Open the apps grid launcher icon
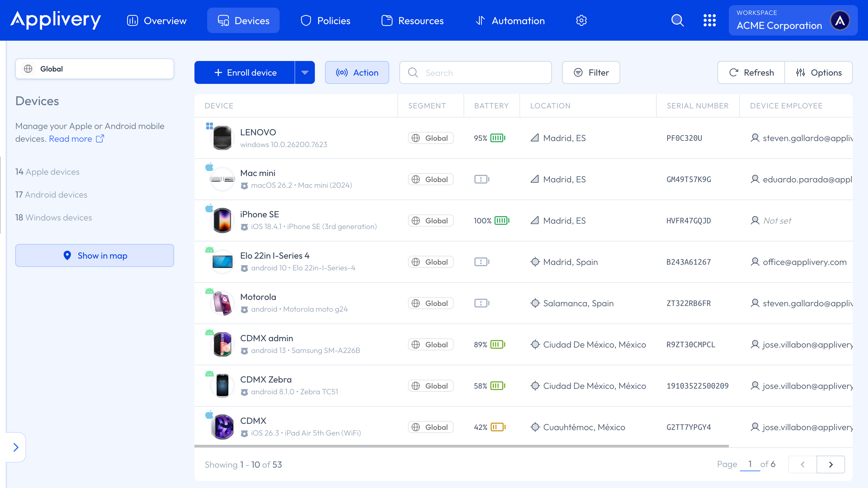The width and height of the screenshot is (868, 488). pos(710,21)
